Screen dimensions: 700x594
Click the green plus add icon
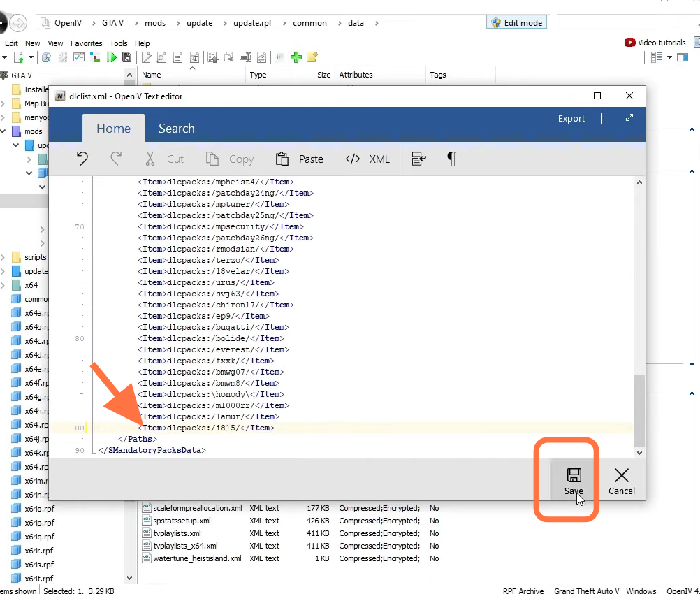[x=296, y=57]
